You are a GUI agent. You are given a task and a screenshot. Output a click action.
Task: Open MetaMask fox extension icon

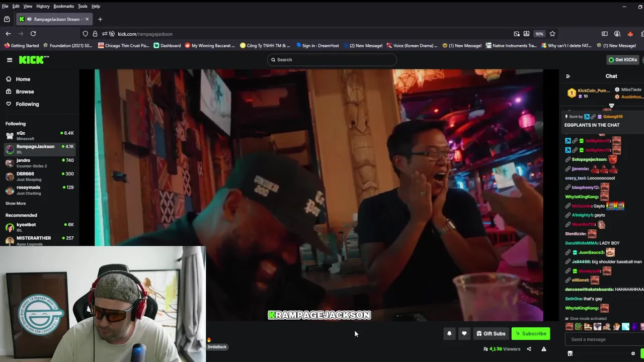click(630, 34)
